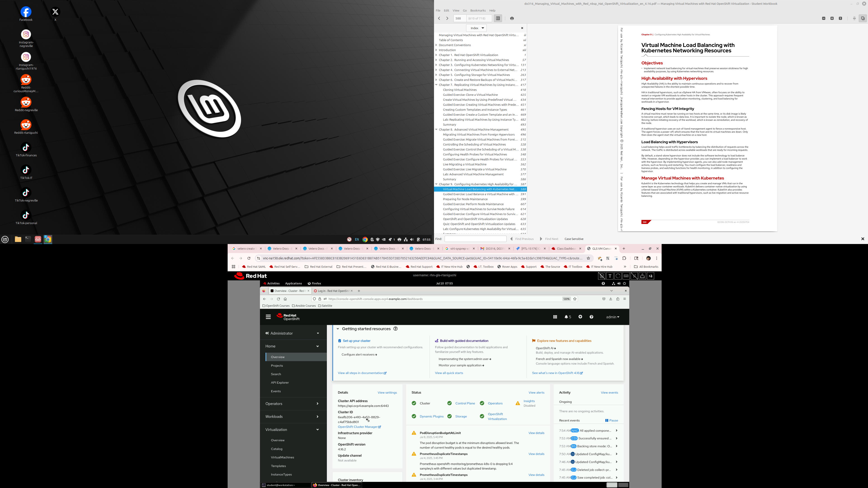
Task: Click the Find text input field
Action: pyautogui.click(x=475, y=239)
